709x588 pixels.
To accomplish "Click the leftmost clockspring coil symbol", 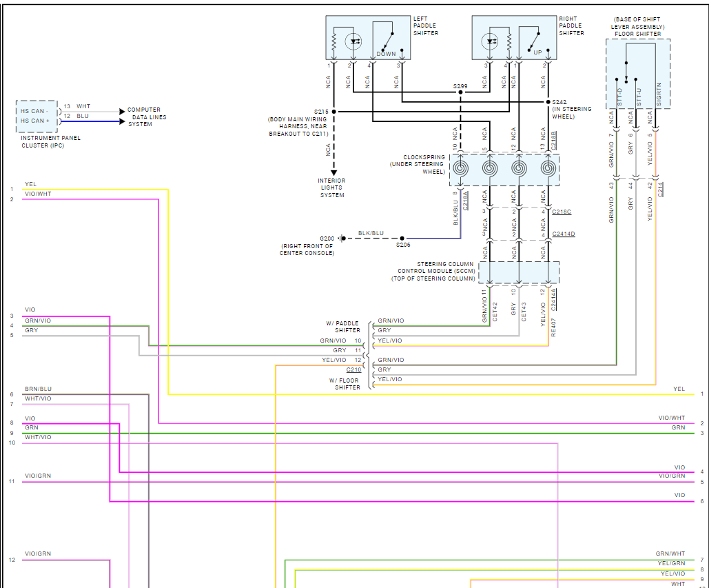I will [460, 168].
